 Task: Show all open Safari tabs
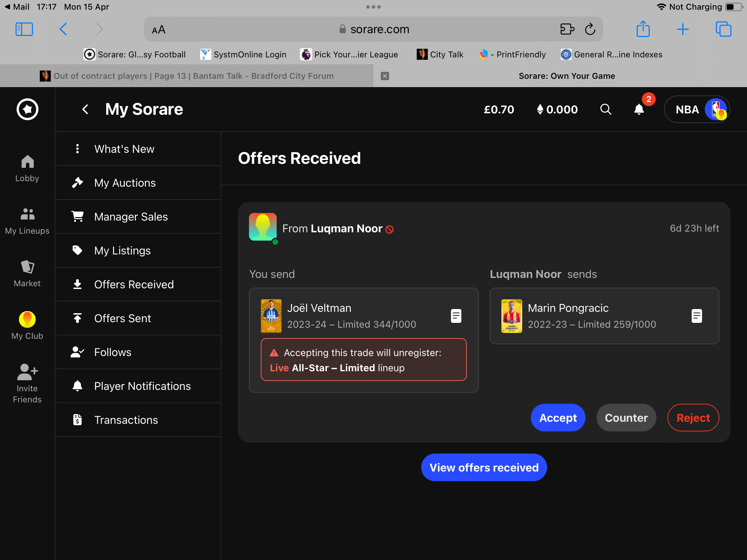tap(723, 29)
